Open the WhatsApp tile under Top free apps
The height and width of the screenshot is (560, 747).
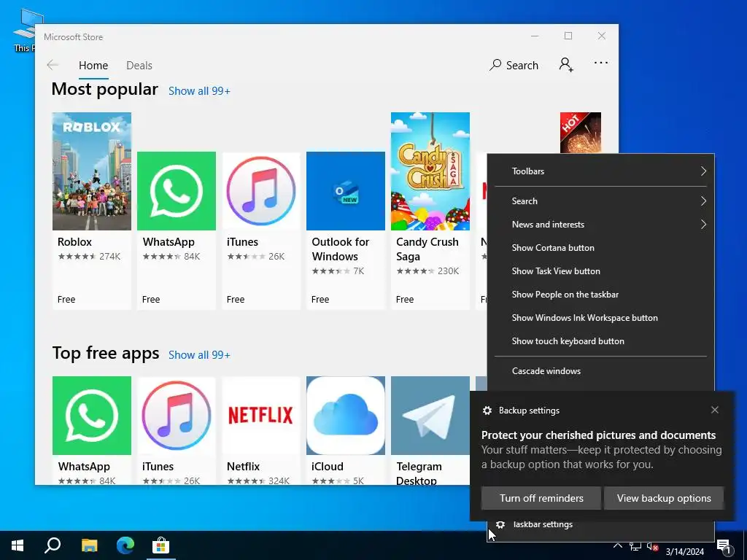pyautogui.click(x=91, y=430)
